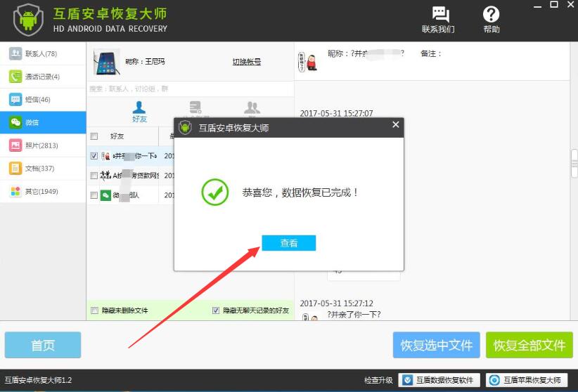Click the chat panel scrollbar handle

(574, 163)
